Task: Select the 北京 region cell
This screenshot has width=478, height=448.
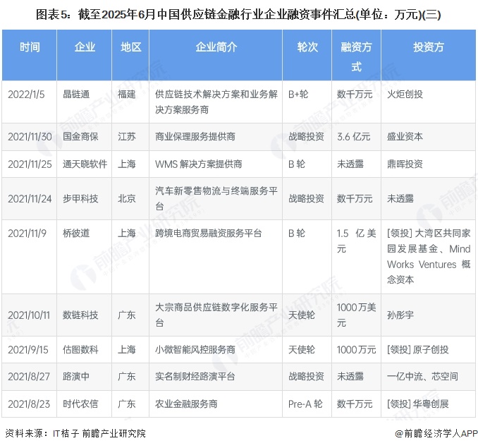Action: click(x=126, y=199)
